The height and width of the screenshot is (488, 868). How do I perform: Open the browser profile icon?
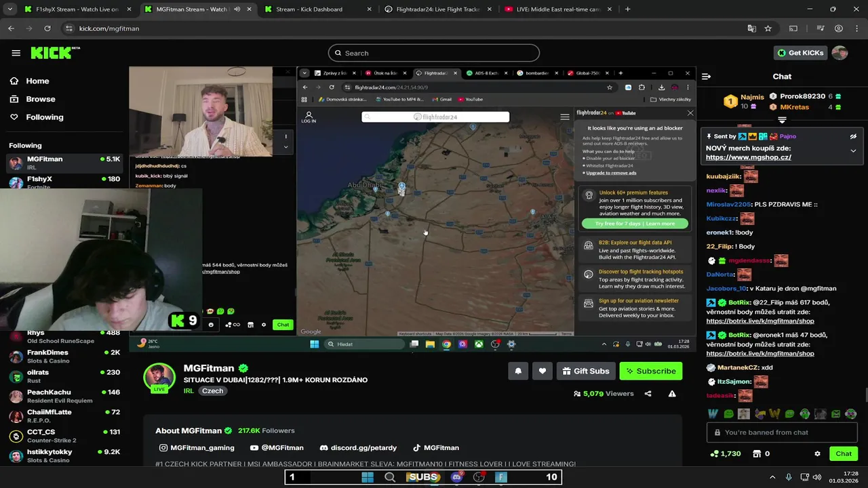click(x=839, y=28)
